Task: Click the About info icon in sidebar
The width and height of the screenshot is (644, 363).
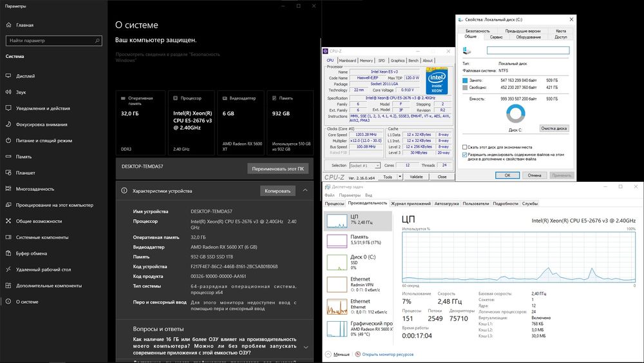Action: (x=8, y=301)
